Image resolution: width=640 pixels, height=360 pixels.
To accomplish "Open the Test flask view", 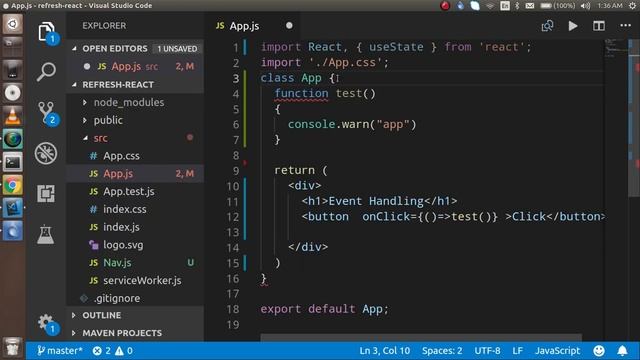I will click(x=45, y=234).
